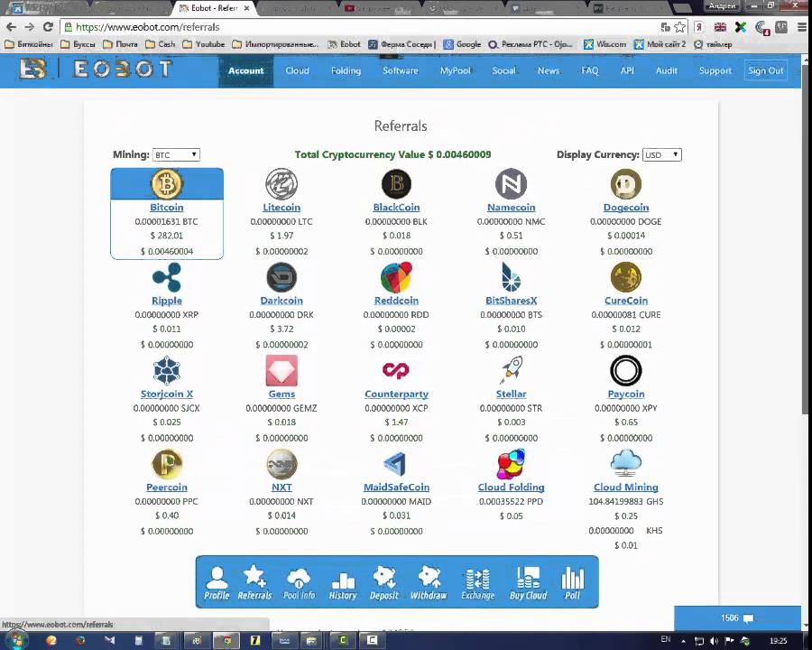This screenshot has height=650, width=812.
Task: Click the Sign Out button
Action: click(765, 70)
